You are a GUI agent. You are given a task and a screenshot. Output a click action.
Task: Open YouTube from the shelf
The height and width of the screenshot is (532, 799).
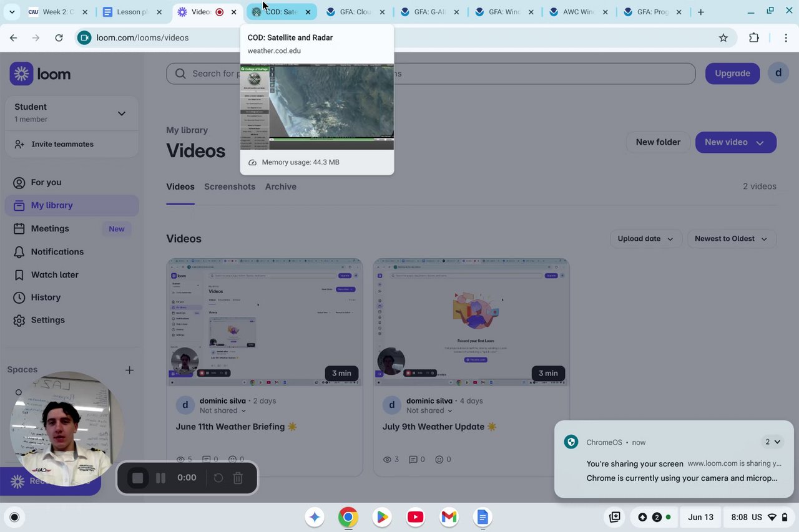(415, 517)
